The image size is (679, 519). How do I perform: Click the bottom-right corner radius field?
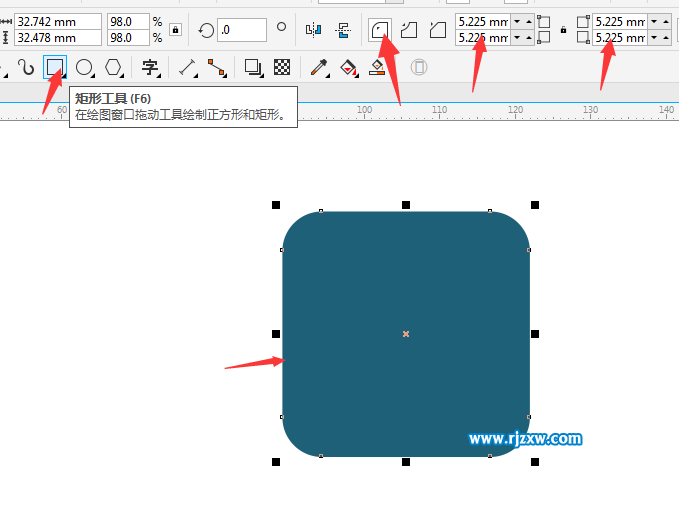point(620,38)
